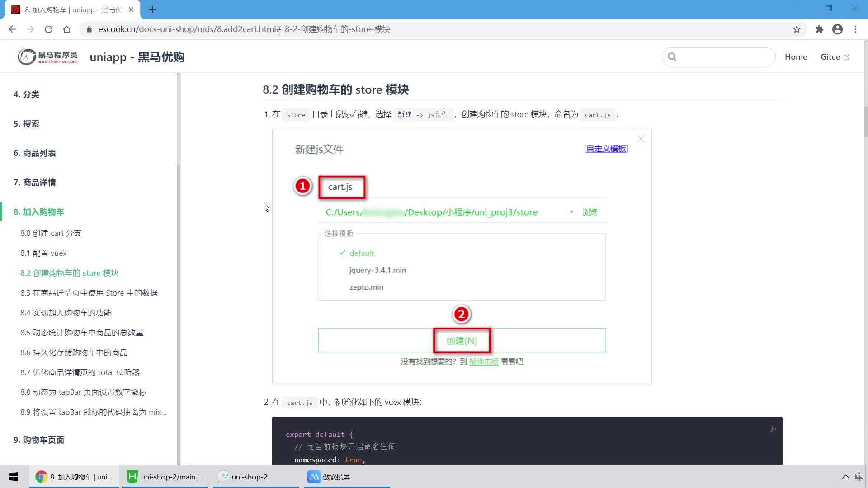Bookmark this page with the star icon
Image resolution: width=868 pixels, height=488 pixels.
(x=797, y=29)
